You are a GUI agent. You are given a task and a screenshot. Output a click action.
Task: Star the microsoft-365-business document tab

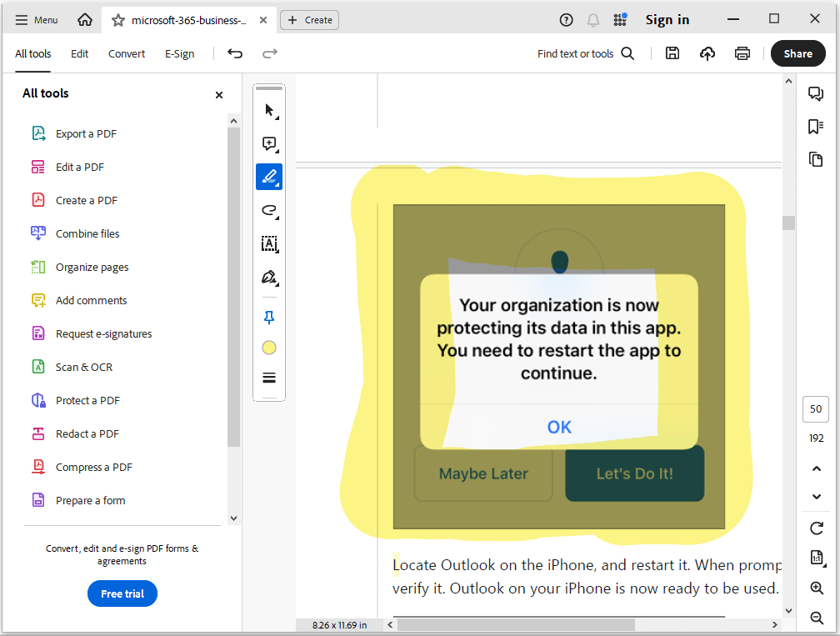point(117,20)
